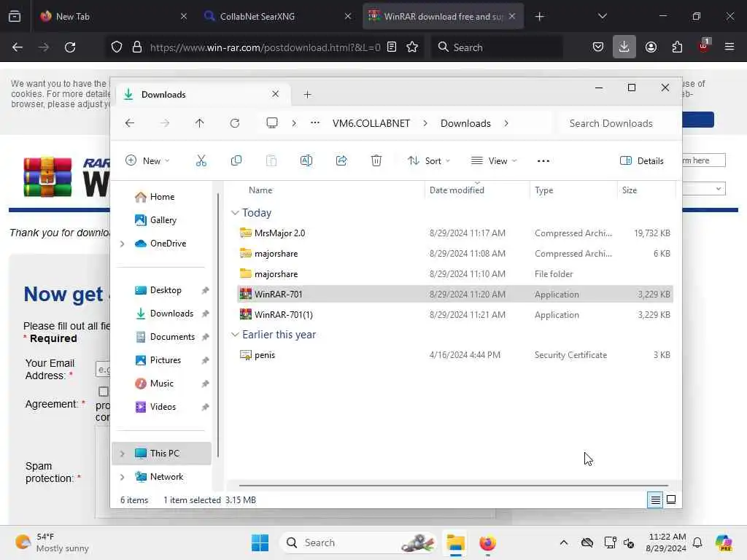Screen dimensions: 747x560
Task: Click Downloads breadcrumb segment
Action: coord(465,123)
